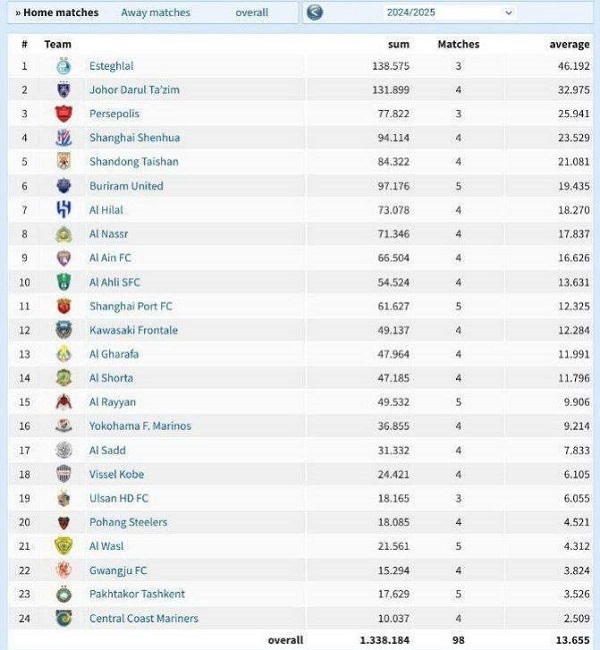Click the Central Coast Mariners crest icon
Viewport: 600px width, 650px height.
64,618
